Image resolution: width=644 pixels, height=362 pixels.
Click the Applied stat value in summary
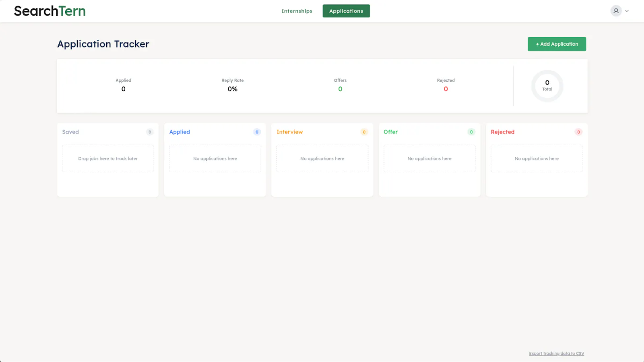point(123,89)
